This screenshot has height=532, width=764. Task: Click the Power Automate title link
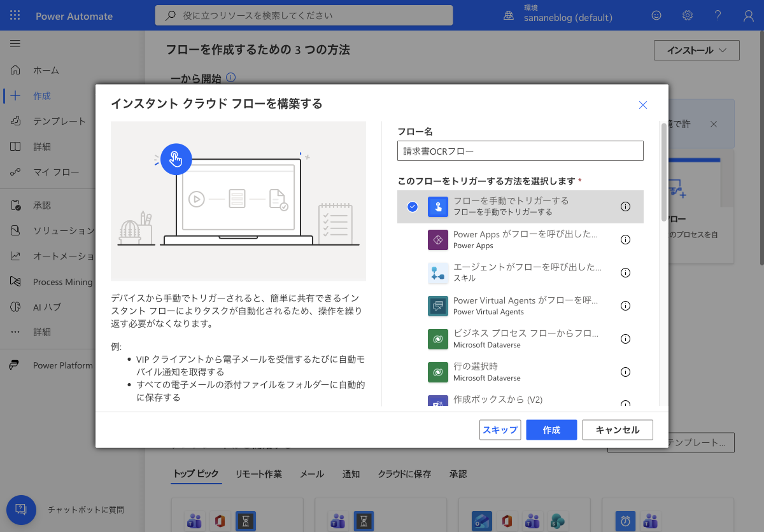click(x=74, y=16)
